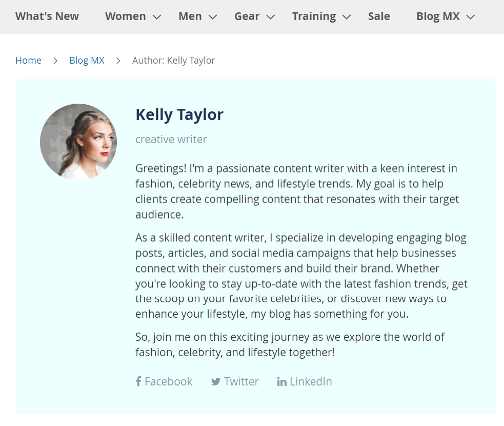Open Facebook from the social links row
This screenshot has width=504, height=426.
(x=169, y=381)
